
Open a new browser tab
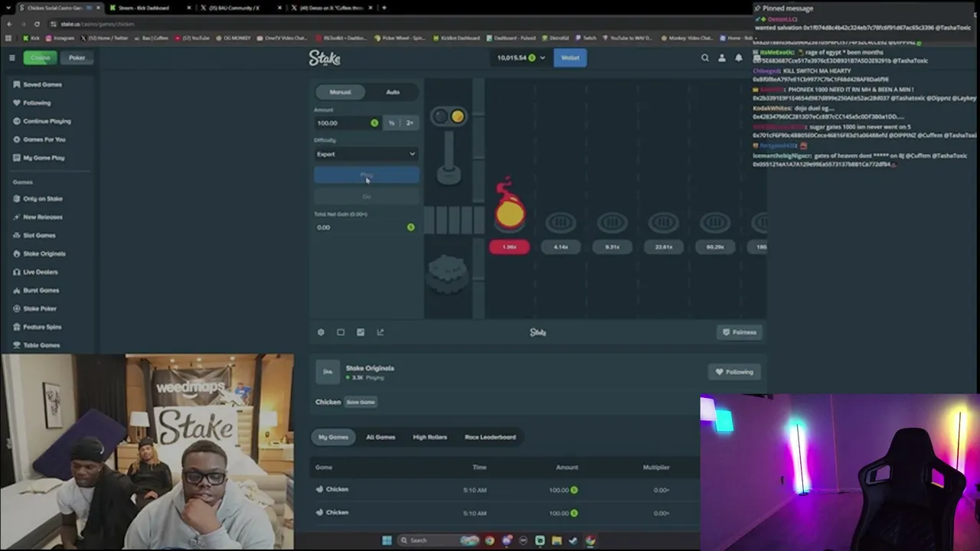pyautogui.click(x=384, y=8)
